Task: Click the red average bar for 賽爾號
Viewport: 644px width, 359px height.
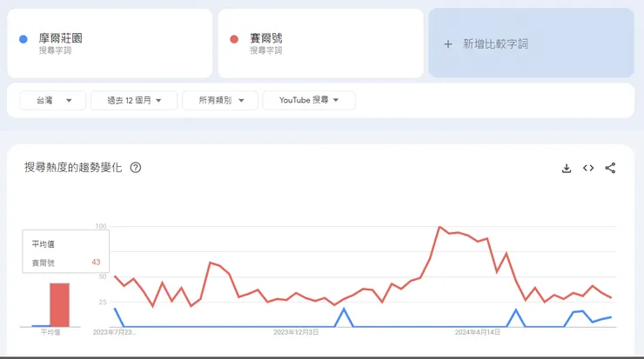Action: [59, 304]
